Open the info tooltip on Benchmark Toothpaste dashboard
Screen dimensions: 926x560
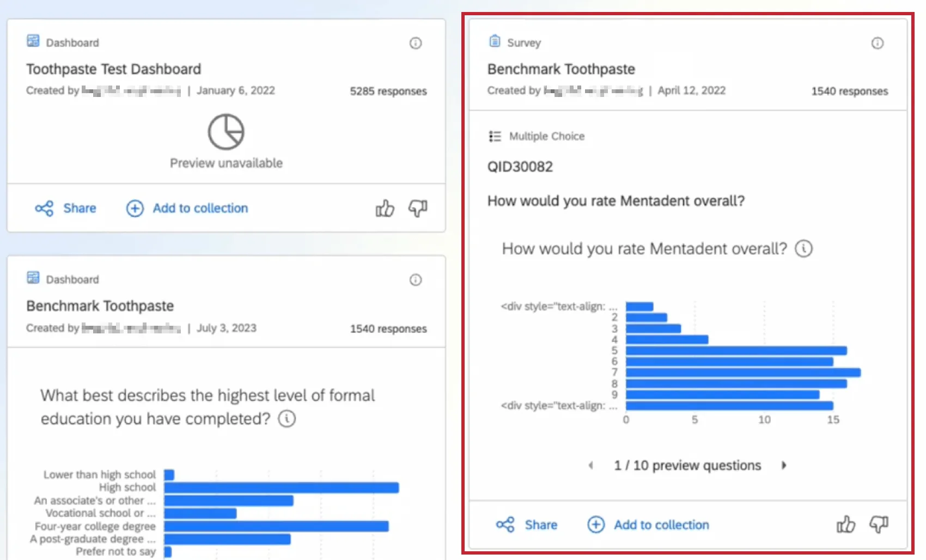(415, 280)
